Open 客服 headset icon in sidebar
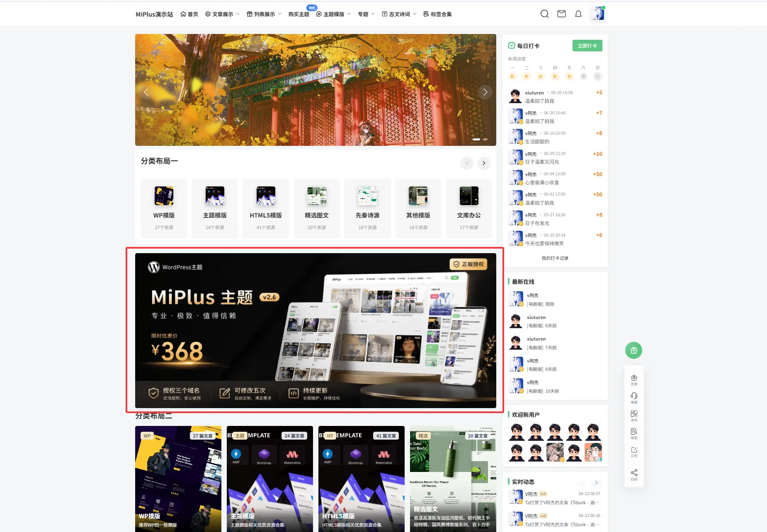This screenshot has width=767, height=532. pyautogui.click(x=634, y=398)
